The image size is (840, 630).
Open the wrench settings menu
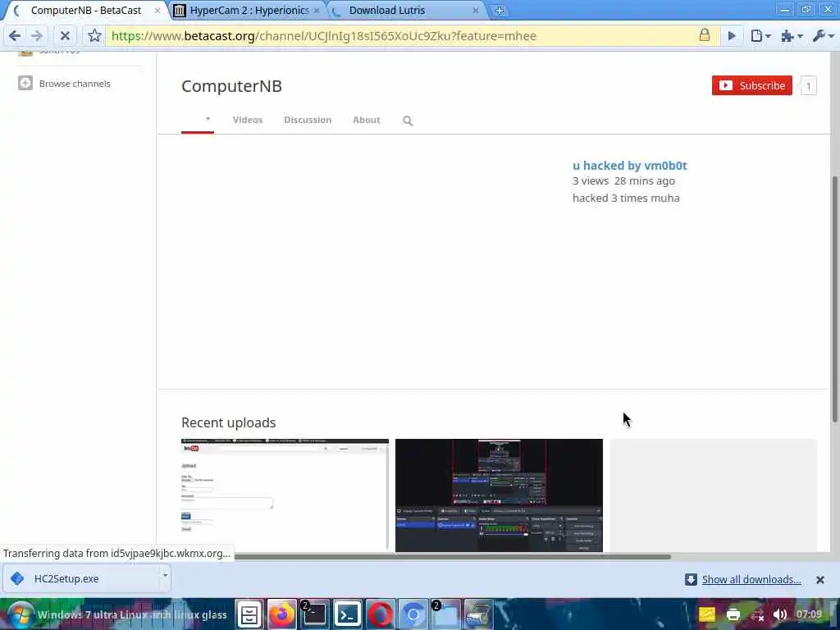pyautogui.click(x=822, y=36)
